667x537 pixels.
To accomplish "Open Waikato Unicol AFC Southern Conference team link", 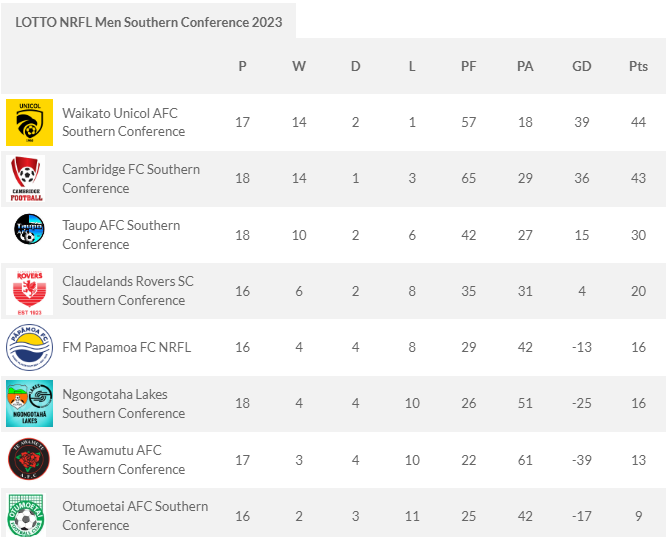I will (123, 122).
